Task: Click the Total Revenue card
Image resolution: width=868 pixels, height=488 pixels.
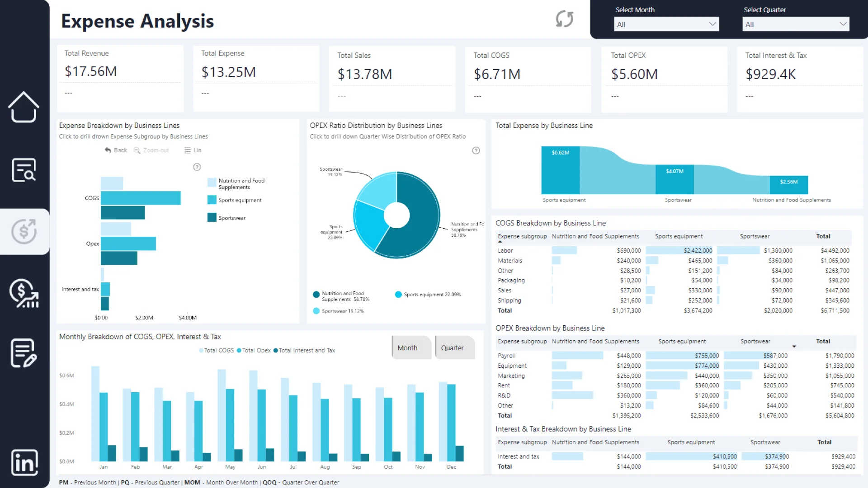Action: (120, 78)
